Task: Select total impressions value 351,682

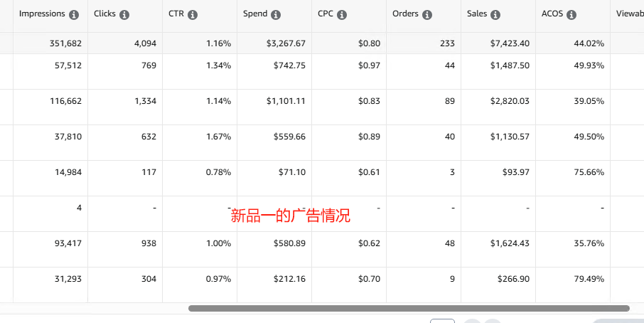Action: (65, 43)
